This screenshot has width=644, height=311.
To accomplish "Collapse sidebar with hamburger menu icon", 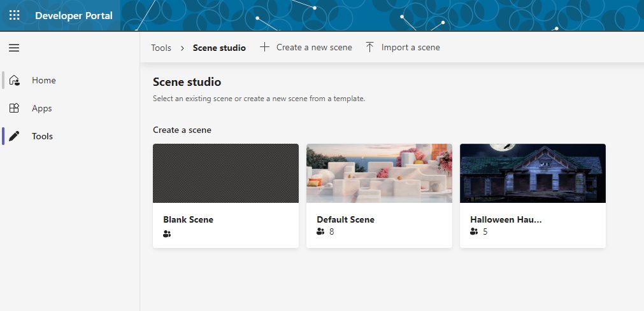I will point(14,48).
